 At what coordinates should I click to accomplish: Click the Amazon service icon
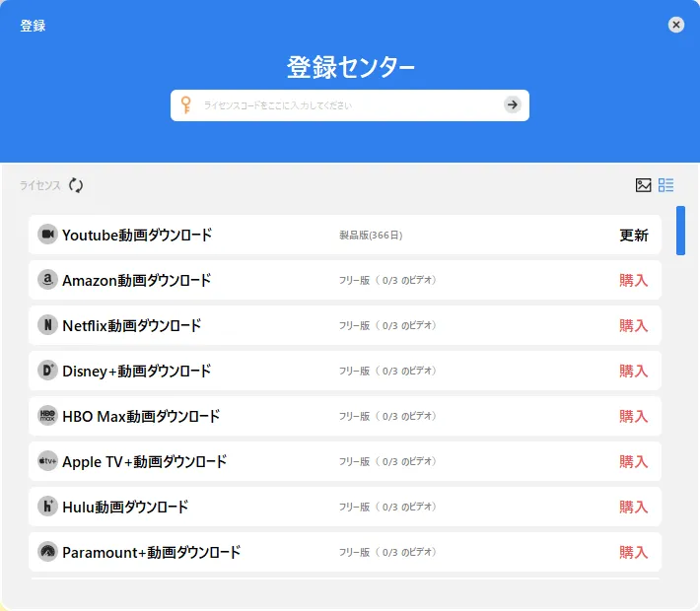(47, 280)
